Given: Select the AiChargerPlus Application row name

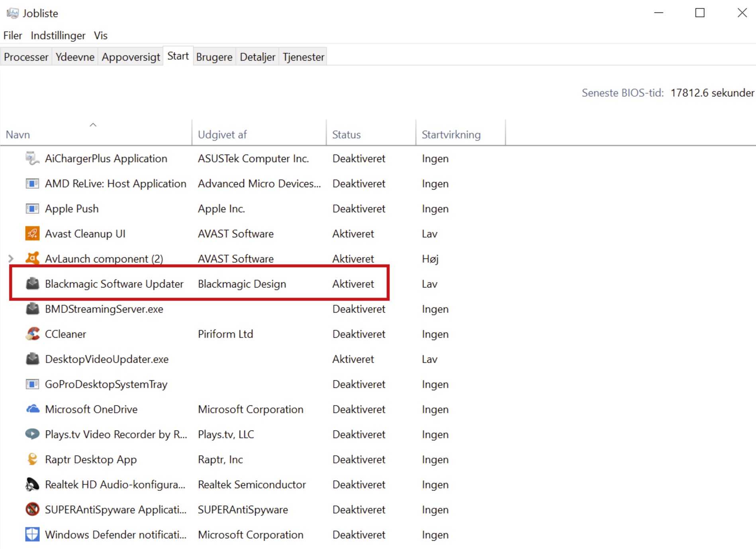Looking at the screenshot, I should pos(106,158).
